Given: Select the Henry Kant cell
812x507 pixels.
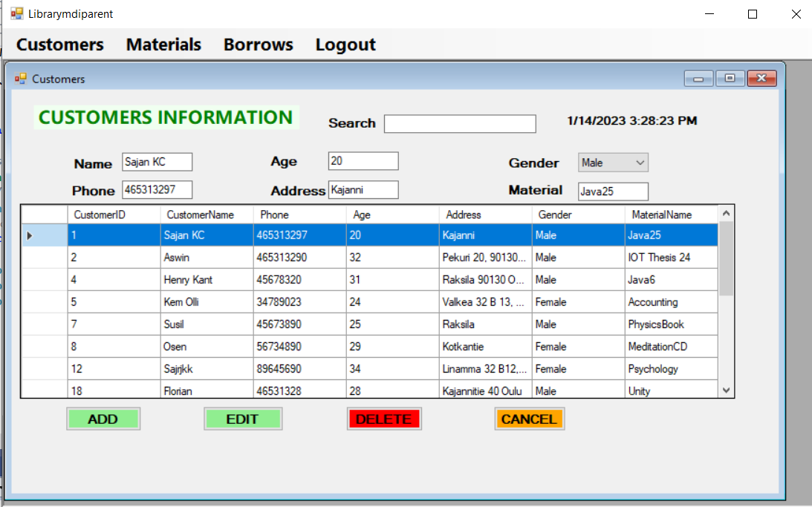Looking at the screenshot, I should [x=207, y=279].
